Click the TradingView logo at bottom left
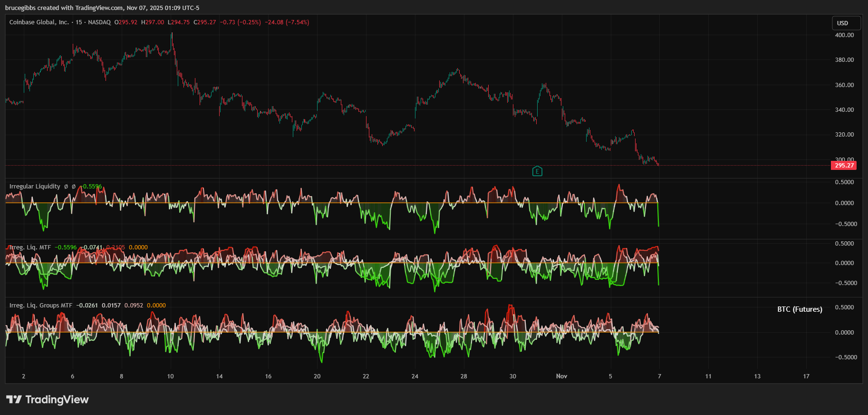Image resolution: width=868 pixels, height=415 pixels. click(x=47, y=399)
